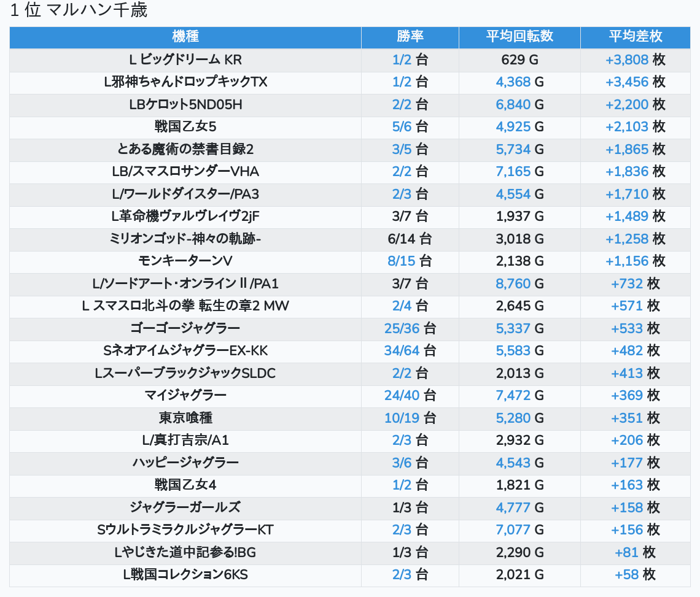Click the LBケロット5ND05H machine name
Viewport: 700px width, 597px height.
(x=185, y=104)
